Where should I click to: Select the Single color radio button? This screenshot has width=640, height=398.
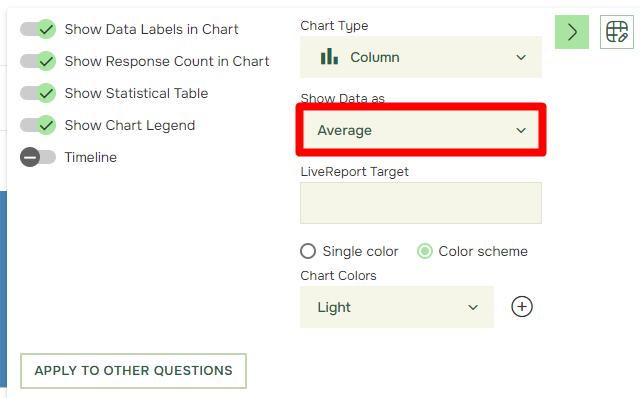[308, 251]
